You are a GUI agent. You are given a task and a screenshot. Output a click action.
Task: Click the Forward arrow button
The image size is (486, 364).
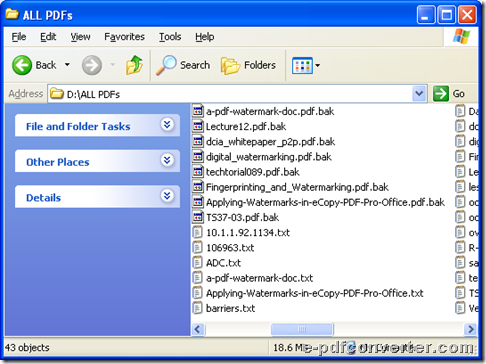click(x=92, y=65)
